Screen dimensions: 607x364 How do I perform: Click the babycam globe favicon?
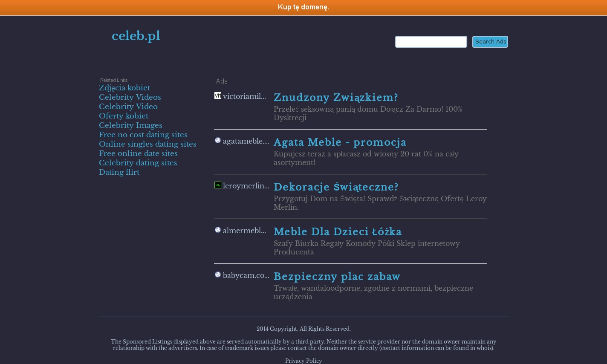217,274
